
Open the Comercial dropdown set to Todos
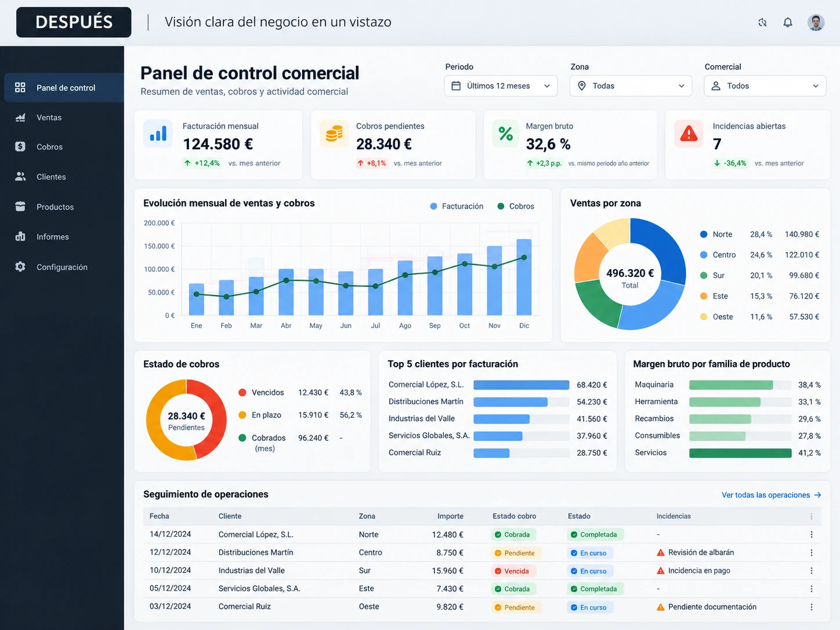[765, 86]
